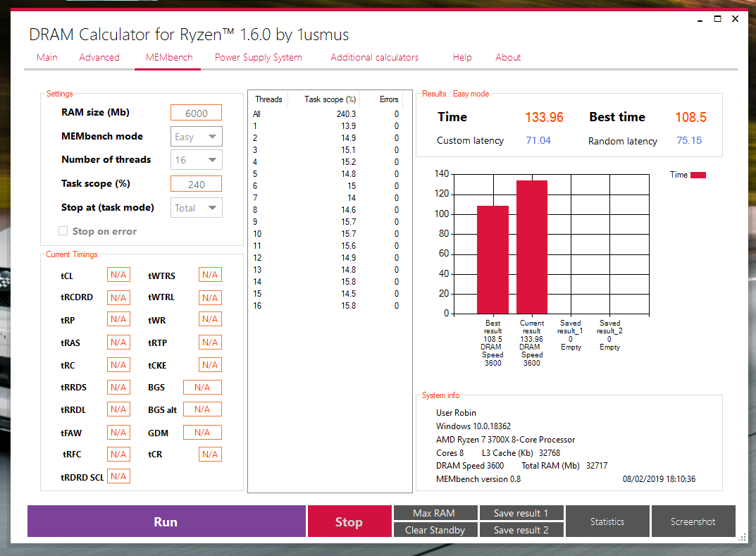Click the Best result bar in chart
The height and width of the screenshot is (556, 756).
click(492, 260)
